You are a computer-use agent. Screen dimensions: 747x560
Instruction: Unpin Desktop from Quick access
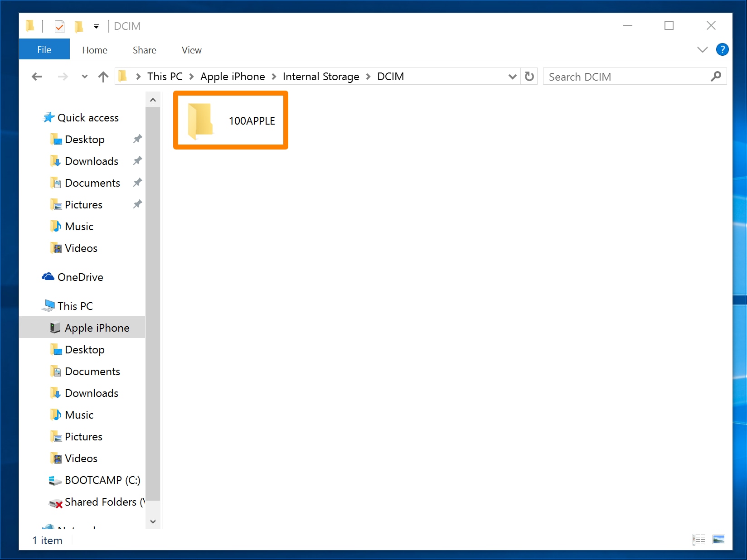click(137, 139)
